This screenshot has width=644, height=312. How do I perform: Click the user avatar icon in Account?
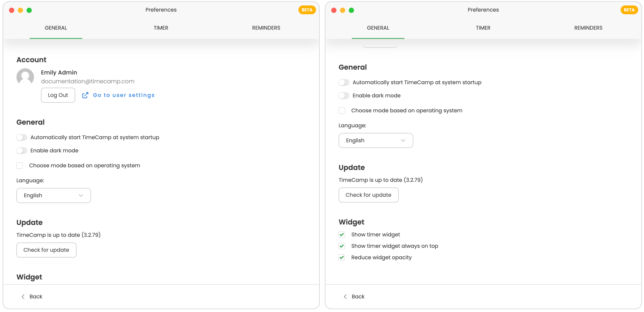(x=25, y=77)
